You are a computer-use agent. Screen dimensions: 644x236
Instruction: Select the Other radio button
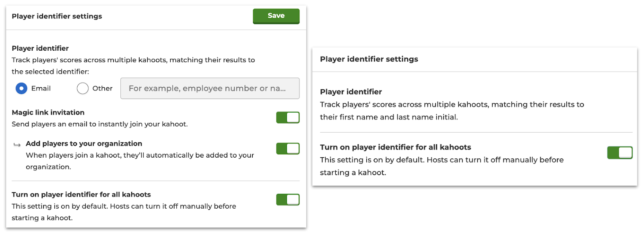83,88
